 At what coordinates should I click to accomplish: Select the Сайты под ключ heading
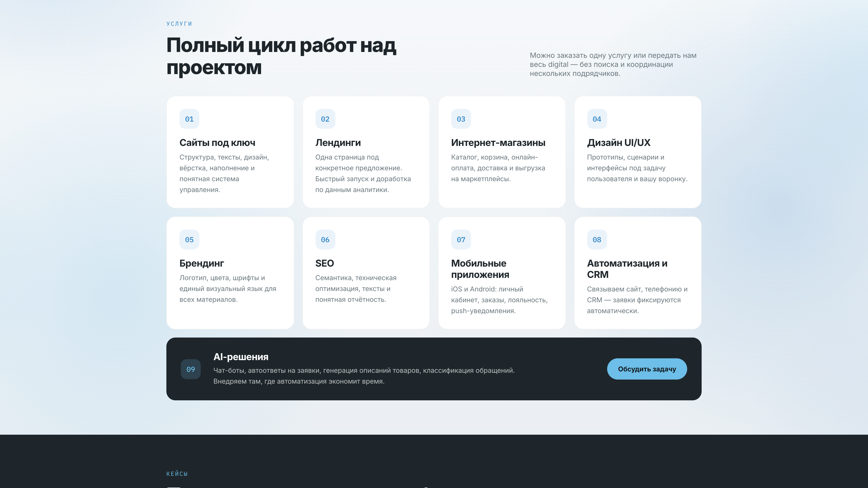(x=217, y=143)
